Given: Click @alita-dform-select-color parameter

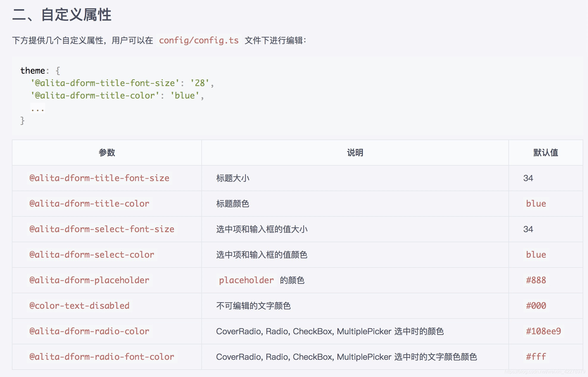Looking at the screenshot, I should 92,255.
